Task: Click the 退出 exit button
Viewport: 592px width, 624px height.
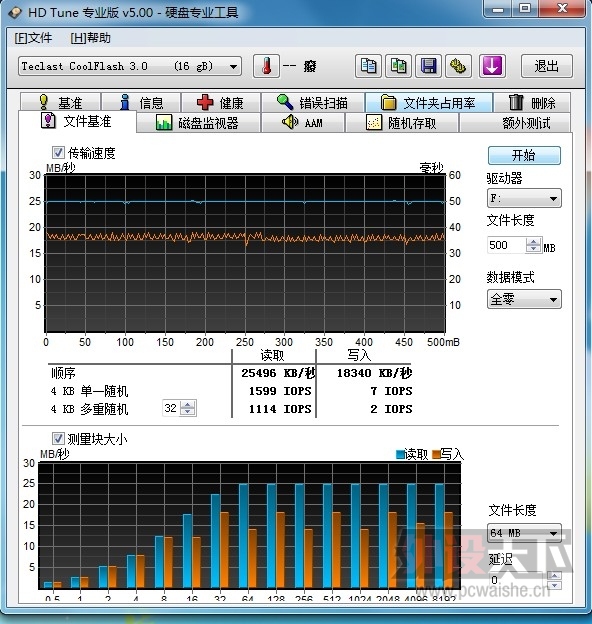Action: (x=547, y=66)
